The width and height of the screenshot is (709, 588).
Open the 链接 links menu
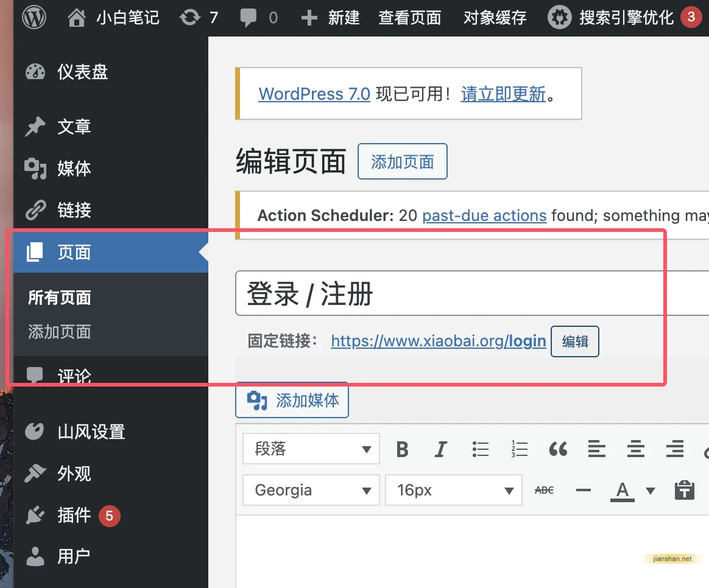(x=74, y=210)
